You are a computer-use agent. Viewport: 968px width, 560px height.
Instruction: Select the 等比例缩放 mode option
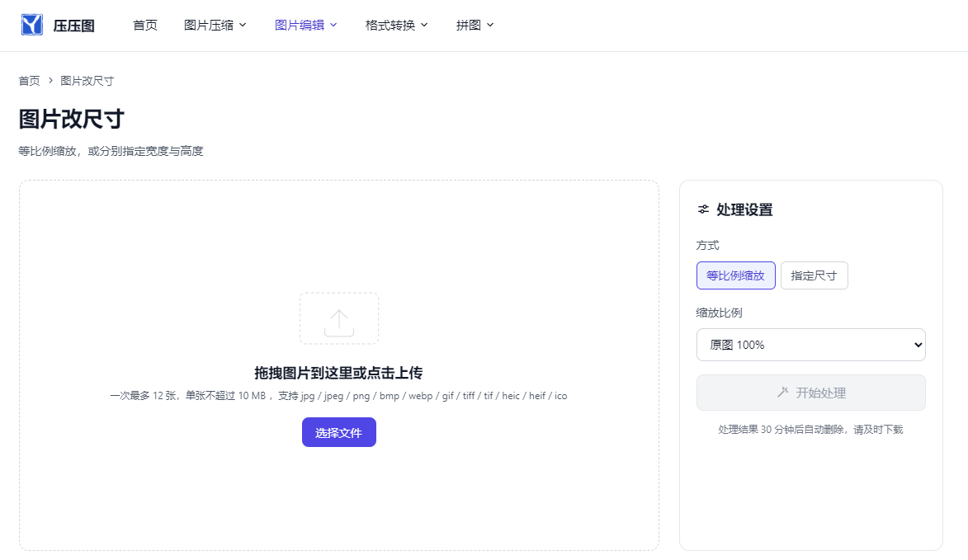(x=736, y=275)
